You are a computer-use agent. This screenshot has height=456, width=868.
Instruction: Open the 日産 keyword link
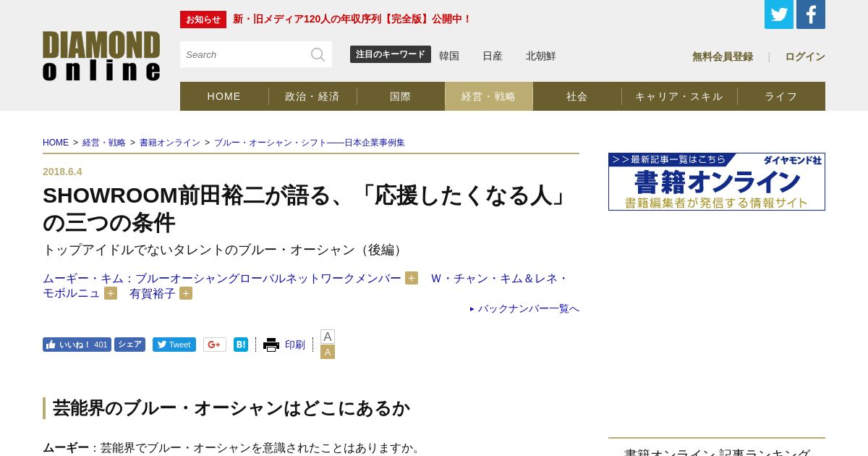click(x=493, y=56)
